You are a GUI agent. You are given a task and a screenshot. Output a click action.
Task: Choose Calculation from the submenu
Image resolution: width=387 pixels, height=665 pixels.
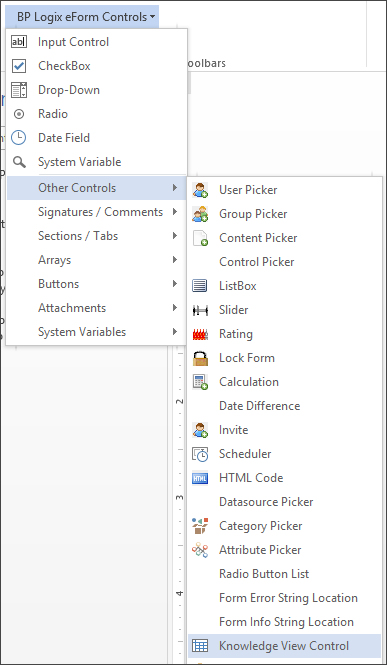tap(284, 382)
